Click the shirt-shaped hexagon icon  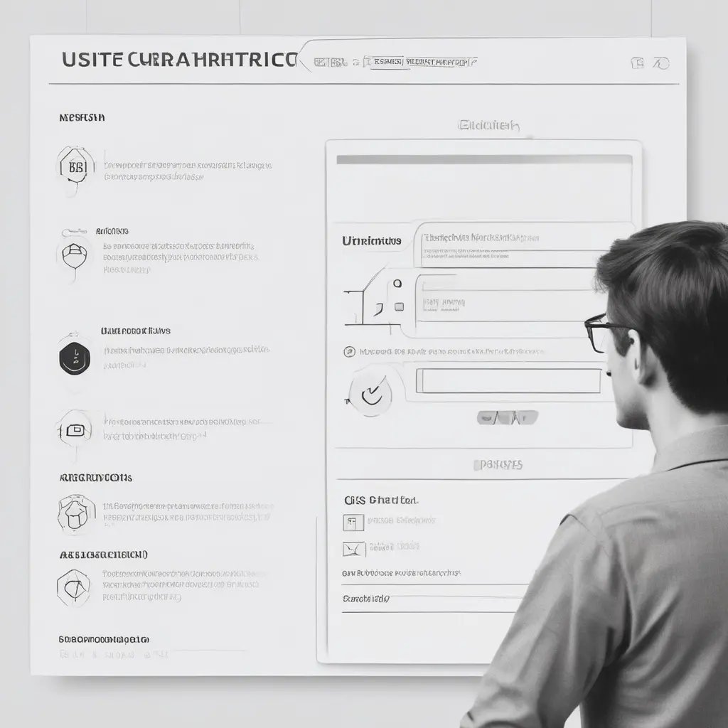(x=75, y=512)
